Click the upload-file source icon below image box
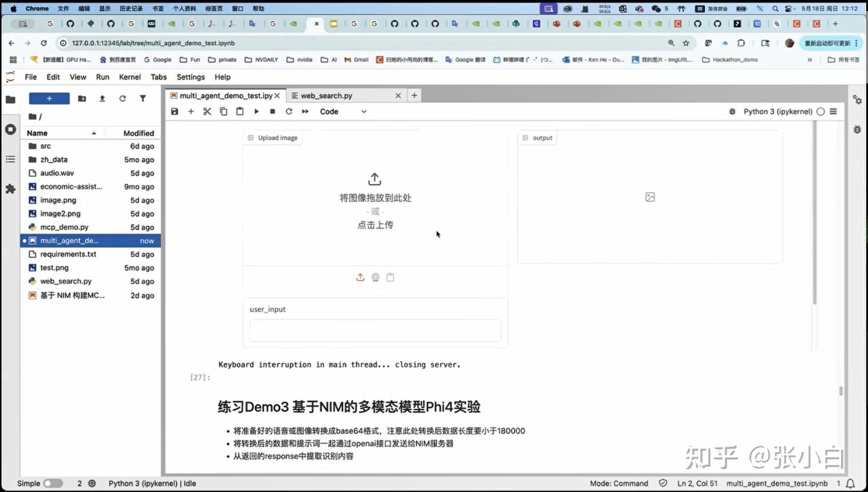The height and width of the screenshot is (492, 868). [360, 277]
